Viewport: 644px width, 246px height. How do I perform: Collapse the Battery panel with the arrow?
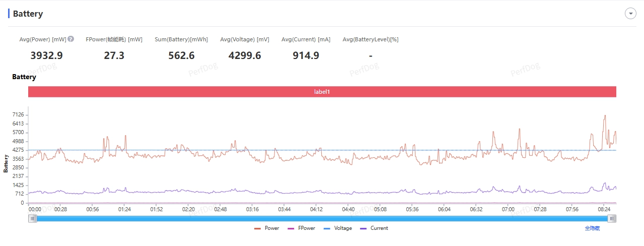click(630, 14)
